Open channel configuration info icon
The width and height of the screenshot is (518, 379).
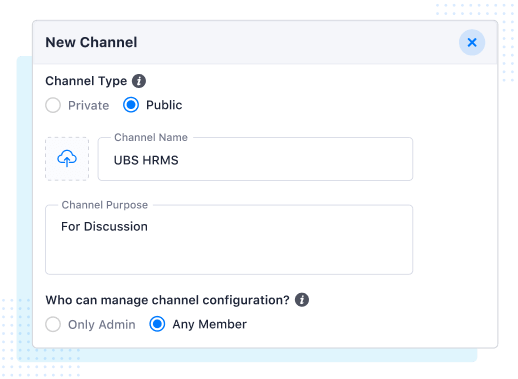click(x=302, y=300)
